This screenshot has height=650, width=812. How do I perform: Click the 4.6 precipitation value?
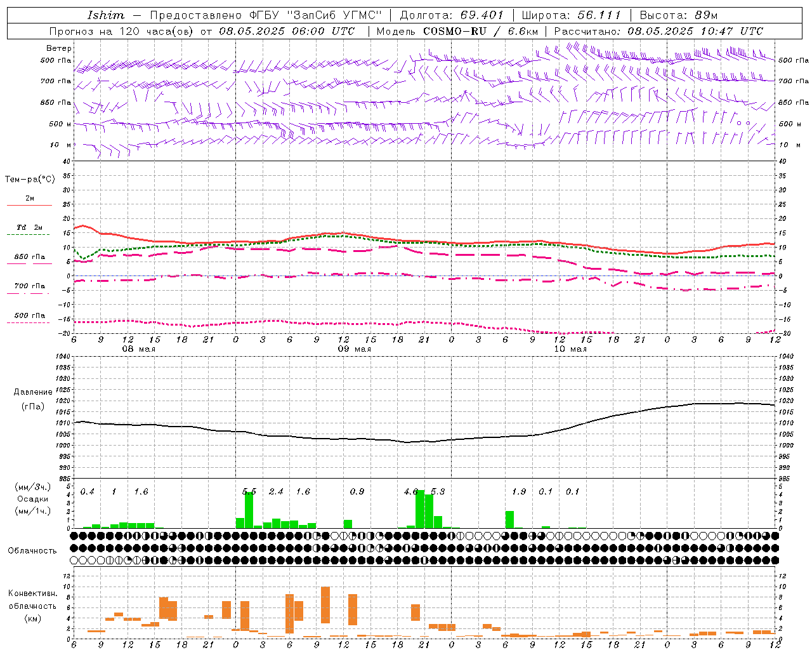[411, 492]
